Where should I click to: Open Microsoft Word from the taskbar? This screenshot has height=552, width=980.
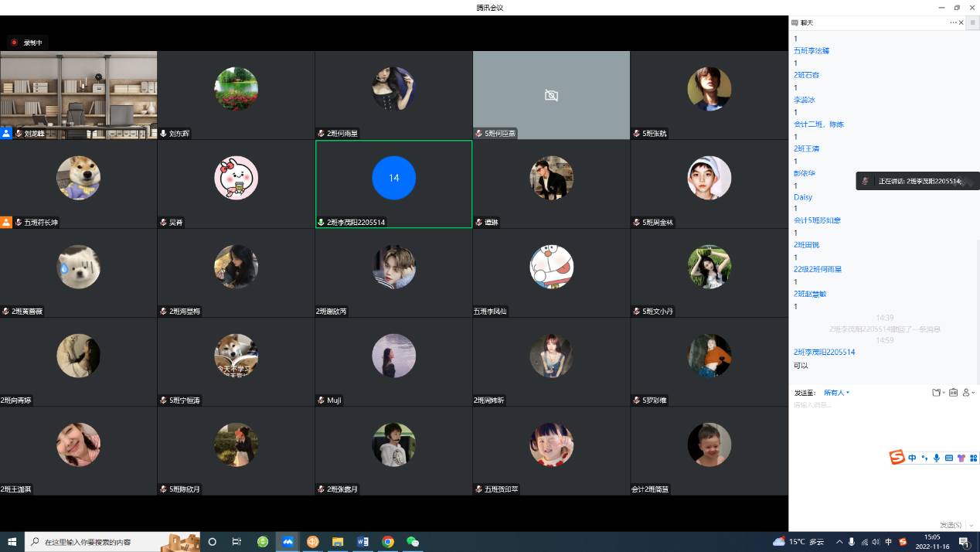click(x=362, y=542)
